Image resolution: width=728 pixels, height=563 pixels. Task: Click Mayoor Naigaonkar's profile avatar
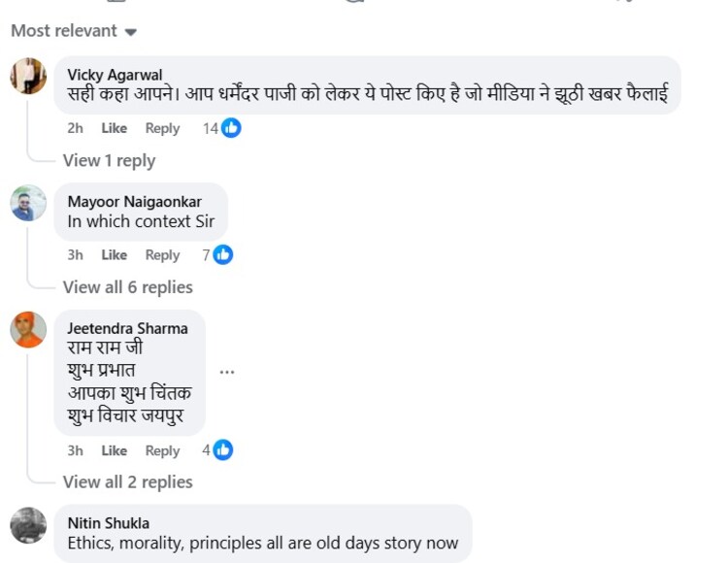28,203
